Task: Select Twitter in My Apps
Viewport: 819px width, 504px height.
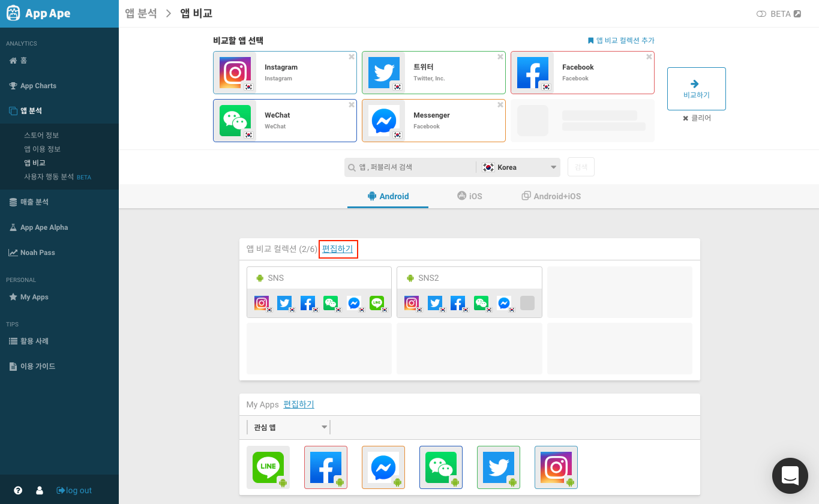Action: [x=499, y=467]
